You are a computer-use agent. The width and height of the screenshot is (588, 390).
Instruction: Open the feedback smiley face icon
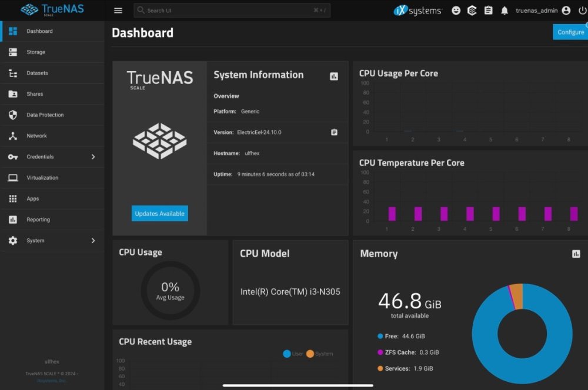[x=456, y=11]
